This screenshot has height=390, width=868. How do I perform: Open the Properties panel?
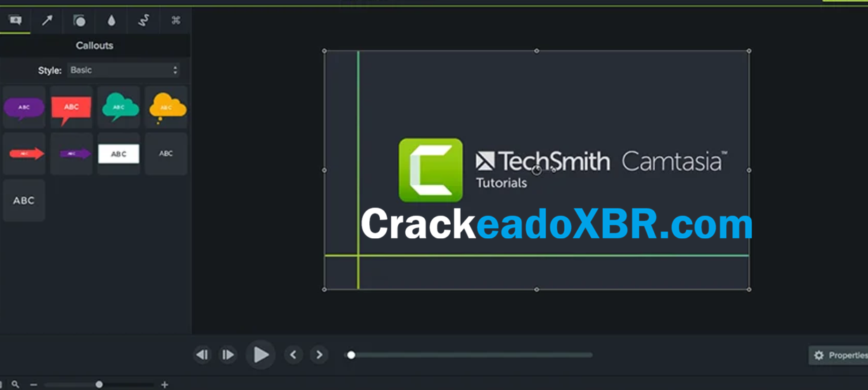coord(838,356)
